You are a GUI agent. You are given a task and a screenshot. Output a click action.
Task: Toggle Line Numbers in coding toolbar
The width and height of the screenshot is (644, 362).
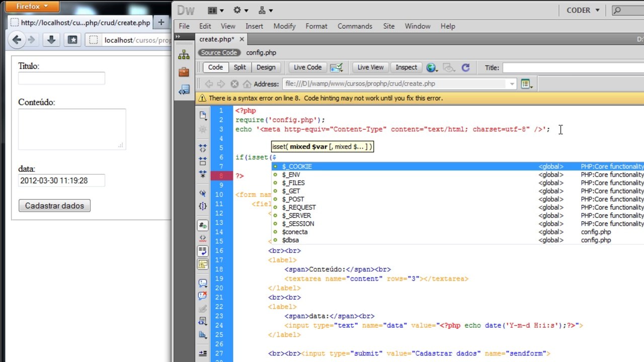point(203,225)
